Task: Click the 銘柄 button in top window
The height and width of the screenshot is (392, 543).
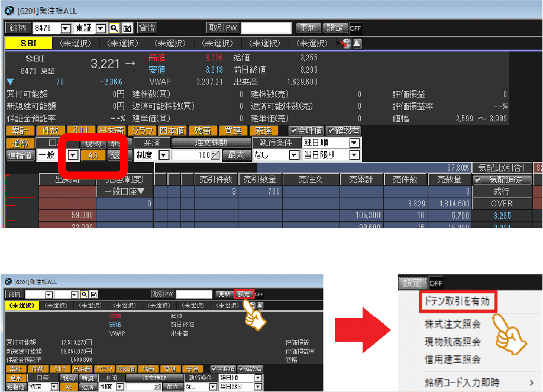Action: click(18, 28)
